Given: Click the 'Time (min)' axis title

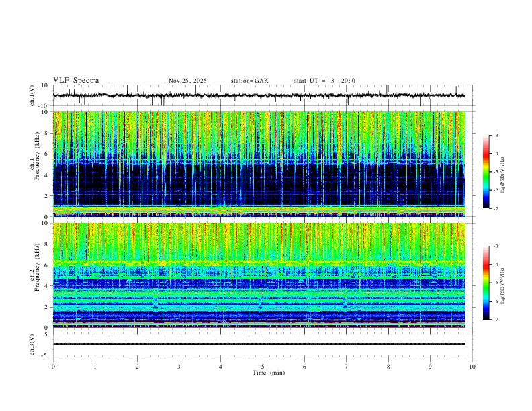Looking at the screenshot, I should (269, 373).
